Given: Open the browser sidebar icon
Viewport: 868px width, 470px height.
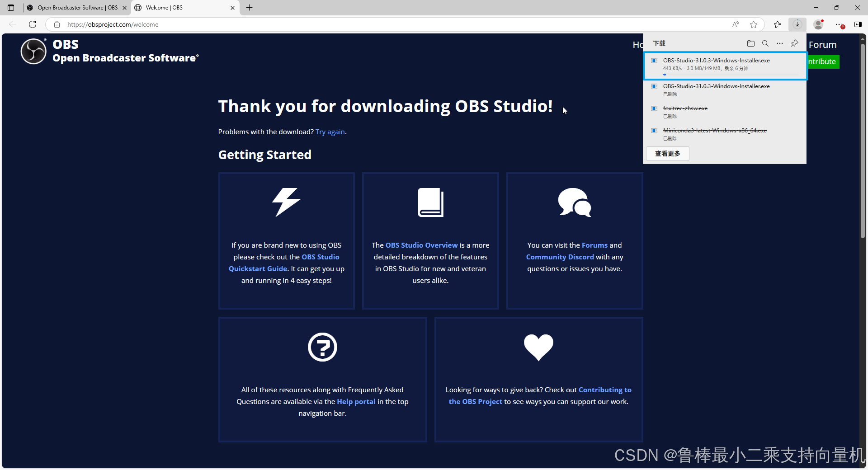Looking at the screenshot, I should click(858, 24).
